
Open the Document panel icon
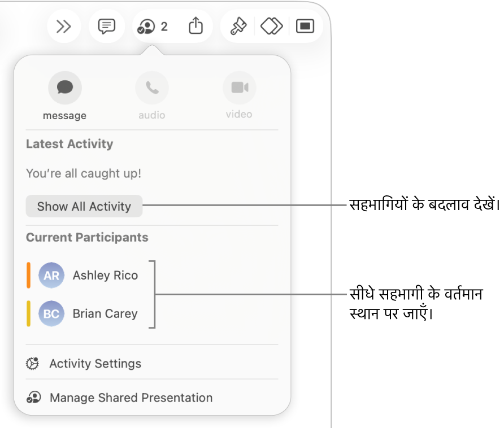coord(305,26)
